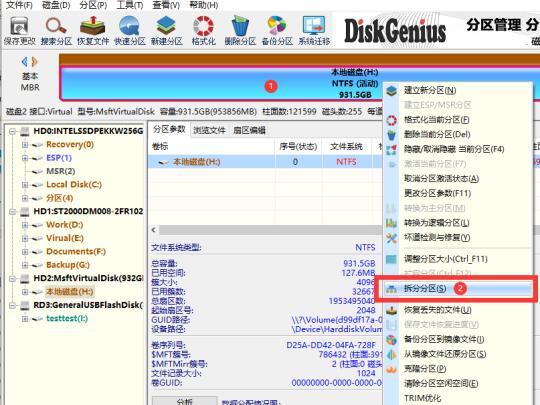The image size is (540, 405).
Task: Select 调整分区大小 in the context menu
Action: point(446,259)
